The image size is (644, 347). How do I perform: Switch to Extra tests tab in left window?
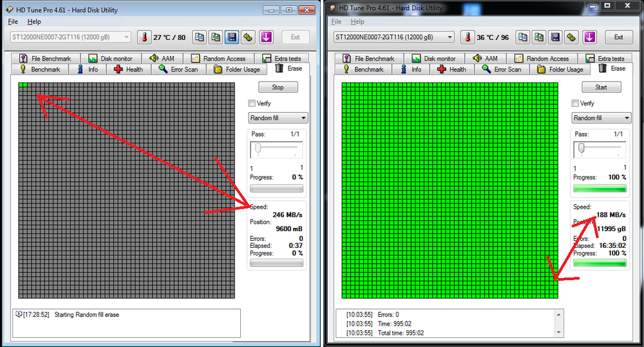[282, 59]
